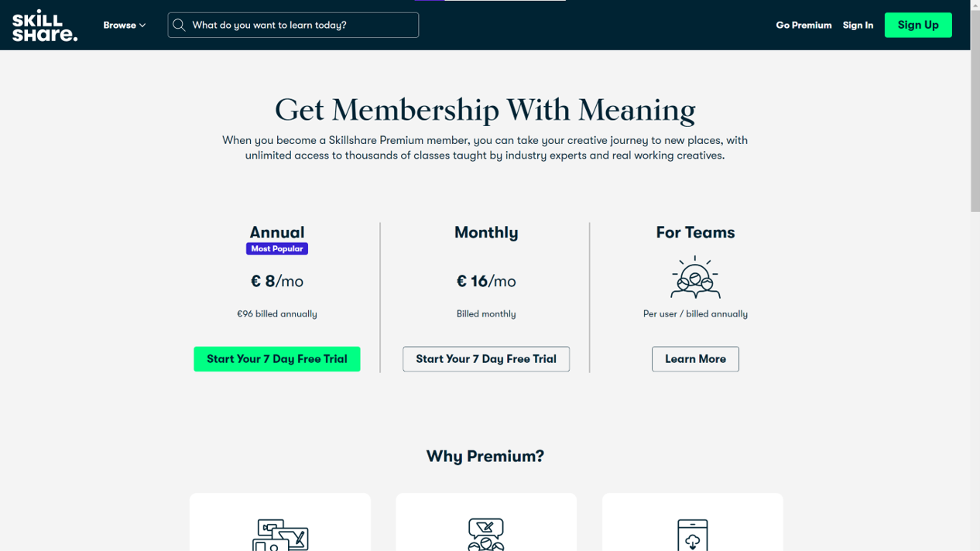
Task: Start the Monthly 7 day free trial
Action: point(486,359)
